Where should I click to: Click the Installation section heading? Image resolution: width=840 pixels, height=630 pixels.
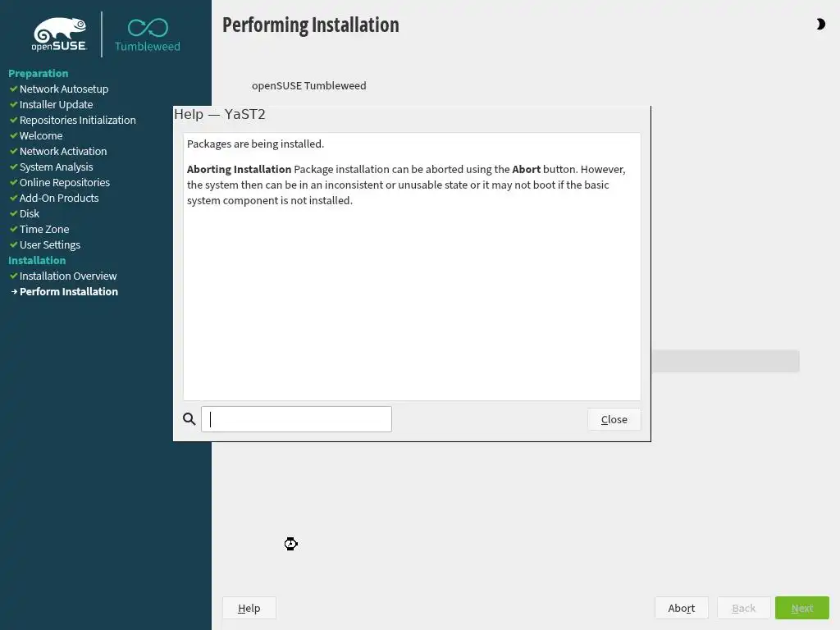37,260
